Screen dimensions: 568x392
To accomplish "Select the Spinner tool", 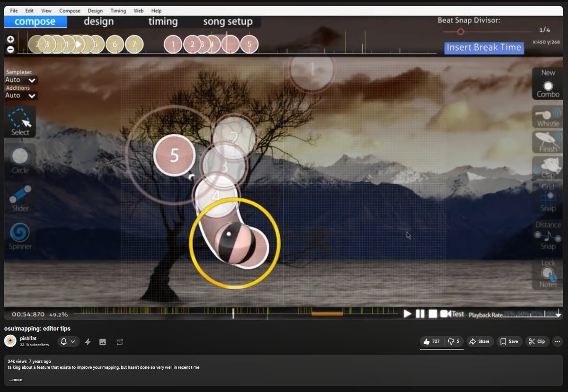I will click(20, 236).
